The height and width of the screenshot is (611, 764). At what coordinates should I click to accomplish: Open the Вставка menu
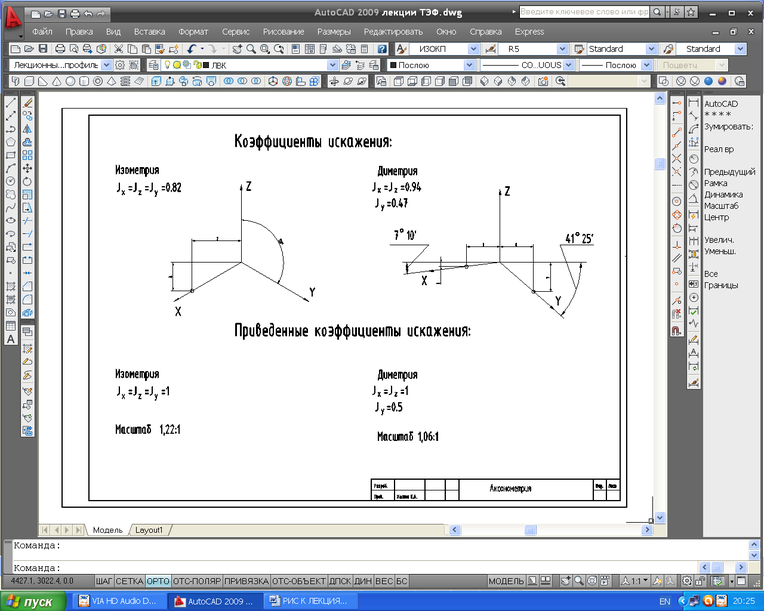150,32
